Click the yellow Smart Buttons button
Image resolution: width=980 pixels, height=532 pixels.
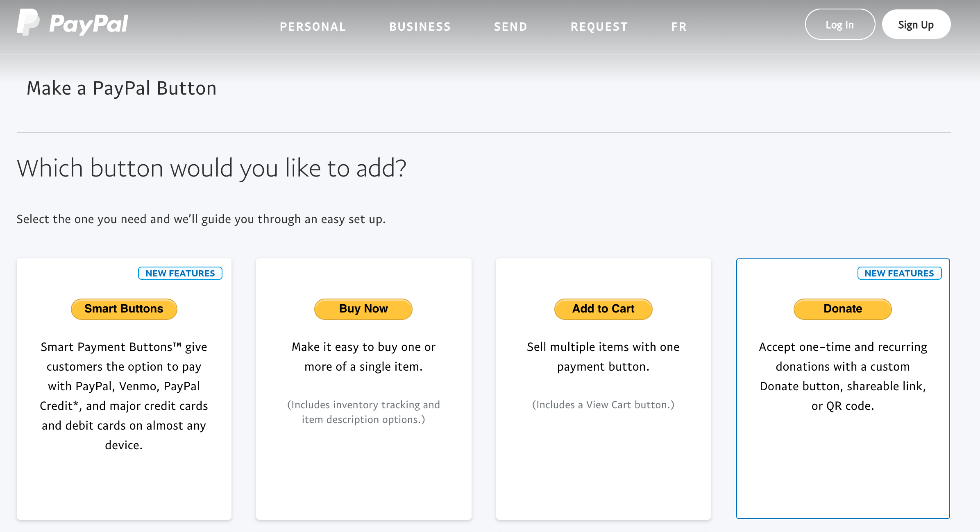(x=124, y=309)
